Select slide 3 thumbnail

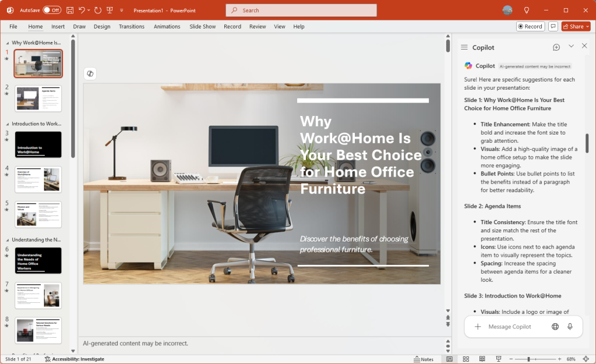coord(38,144)
